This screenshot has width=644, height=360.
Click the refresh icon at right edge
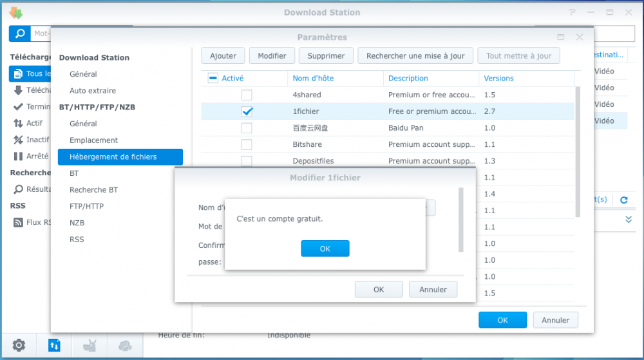point(624,200)
